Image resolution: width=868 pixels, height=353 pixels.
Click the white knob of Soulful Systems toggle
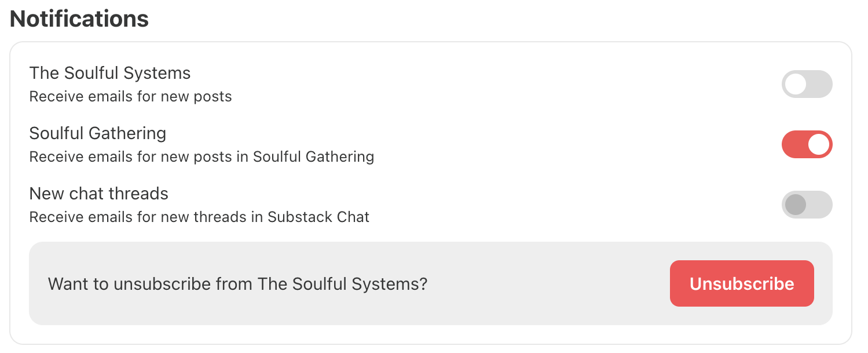tap(796, 84)
